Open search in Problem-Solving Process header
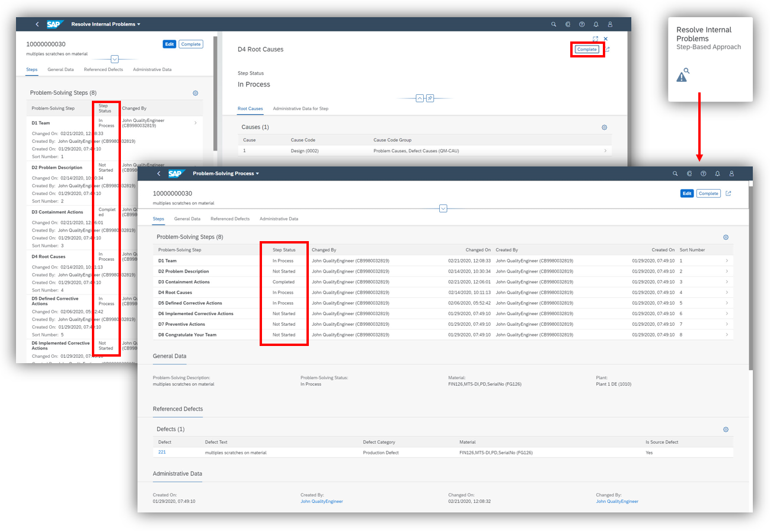Image resolution: width=770 pixels, height=532 pixels. click(675, 174)
